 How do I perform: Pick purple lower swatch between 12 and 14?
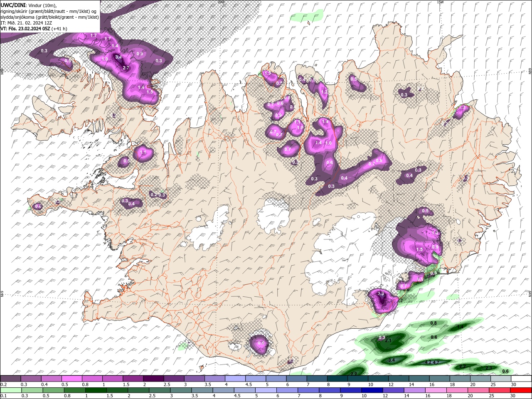point(394,390)
